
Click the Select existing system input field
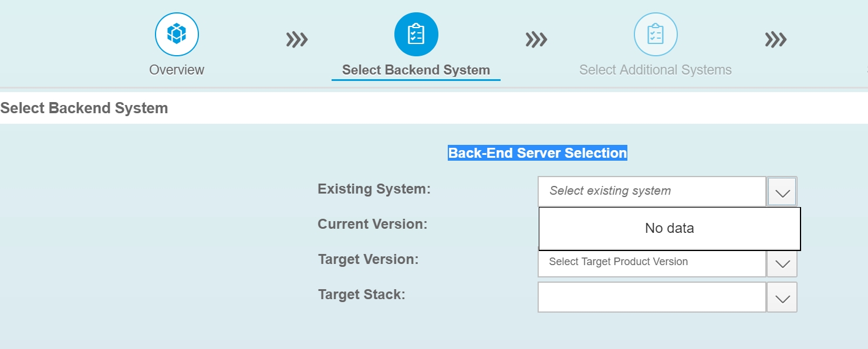(x=652, y=192)
